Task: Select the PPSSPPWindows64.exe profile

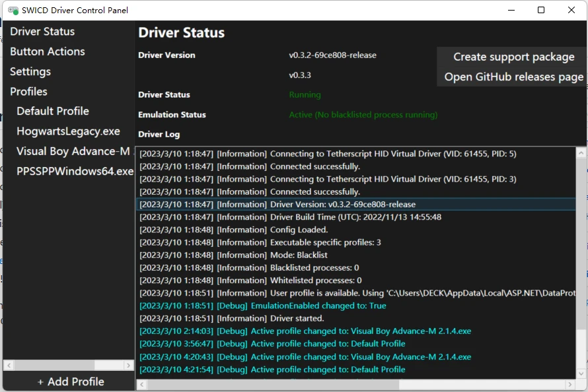Action: [x=75, y=171]
